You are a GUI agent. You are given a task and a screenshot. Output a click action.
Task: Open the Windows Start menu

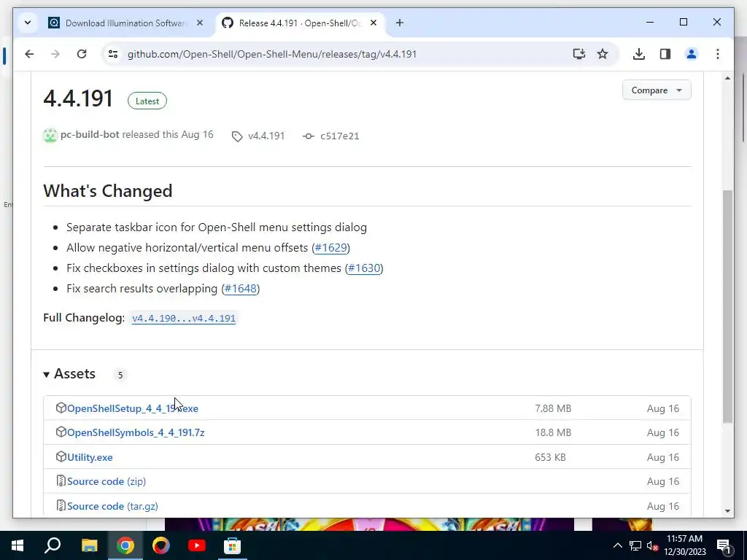click(18, 545)
